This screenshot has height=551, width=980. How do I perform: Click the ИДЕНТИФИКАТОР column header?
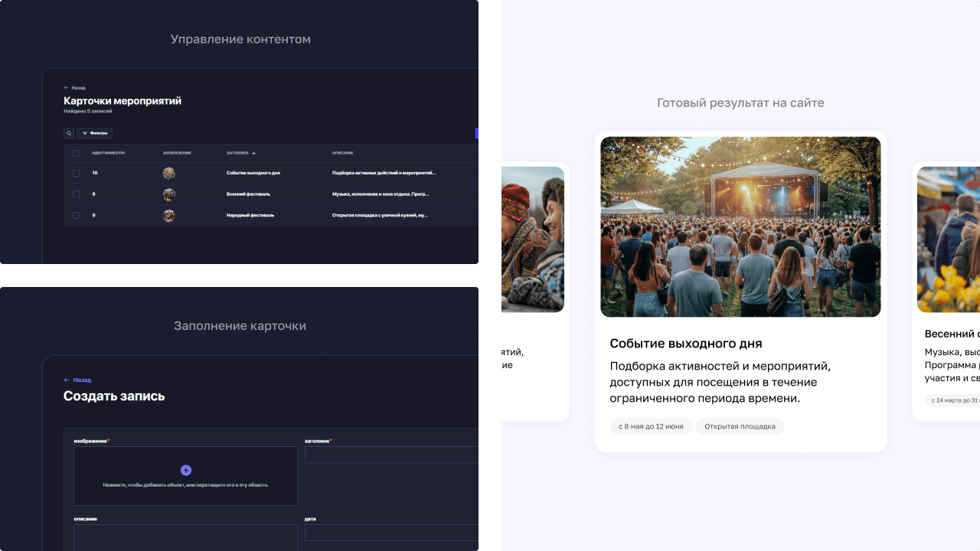click(x=109, y=153)
